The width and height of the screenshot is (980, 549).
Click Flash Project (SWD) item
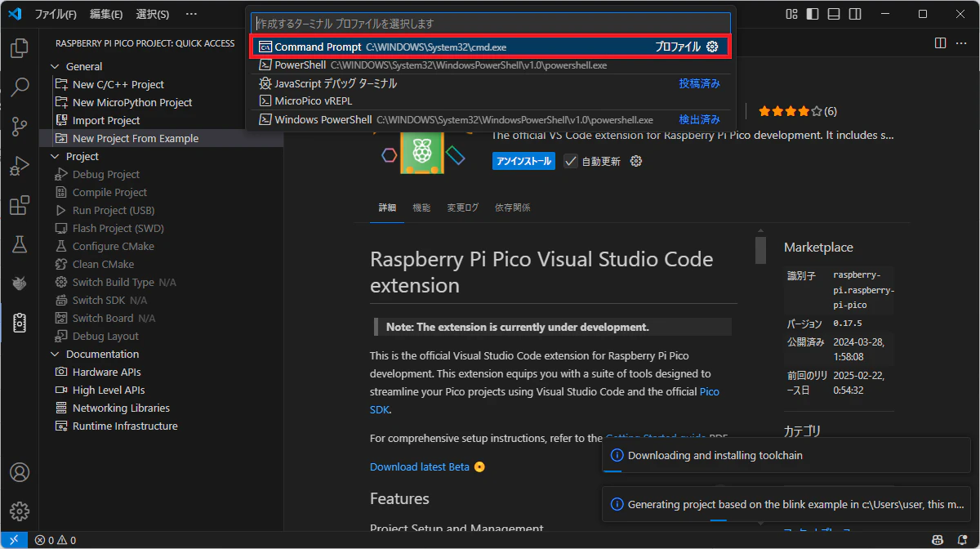[118, 228]
